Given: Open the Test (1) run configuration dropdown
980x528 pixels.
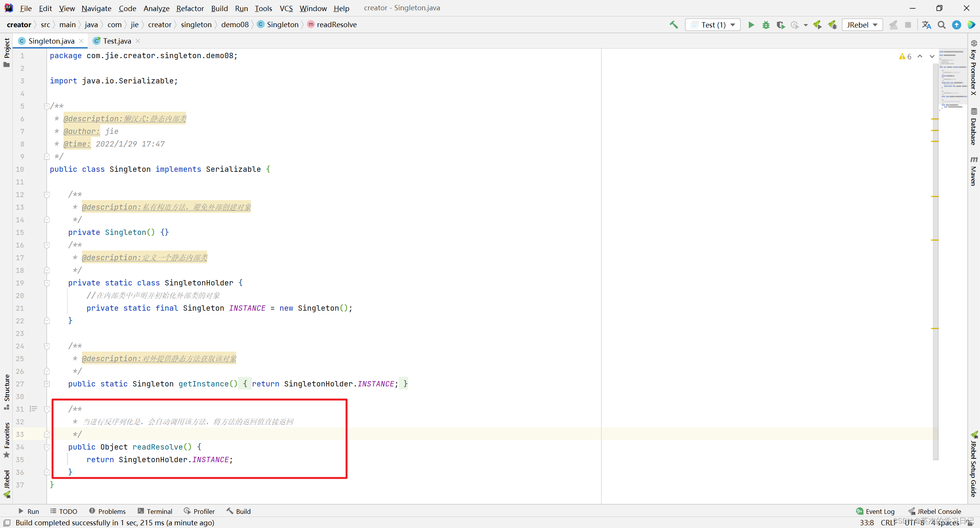Looking at the screenshot, I should point(713,25).
